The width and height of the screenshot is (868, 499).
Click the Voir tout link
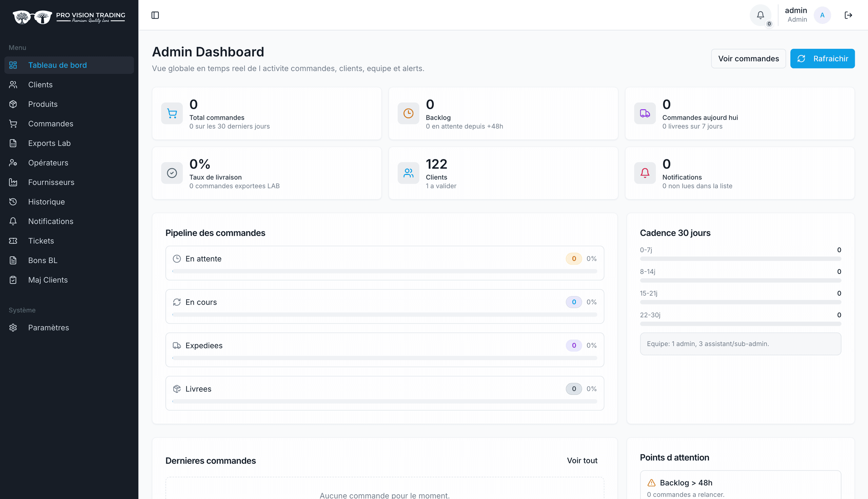click(582, 461)
